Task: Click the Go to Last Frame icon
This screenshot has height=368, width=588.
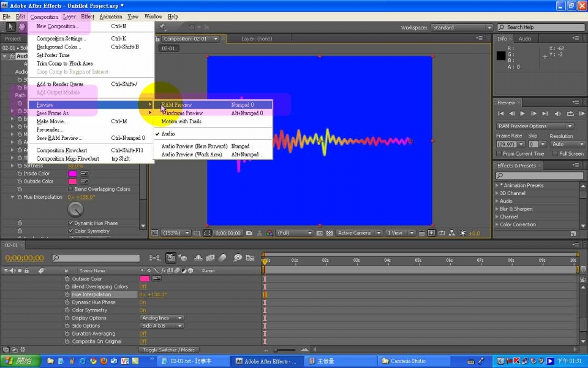Action: pyautogui.click(x=545, y=113)
